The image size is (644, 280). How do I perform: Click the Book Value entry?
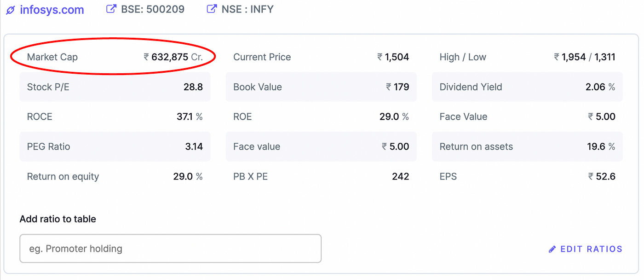[x=321, y=87]
